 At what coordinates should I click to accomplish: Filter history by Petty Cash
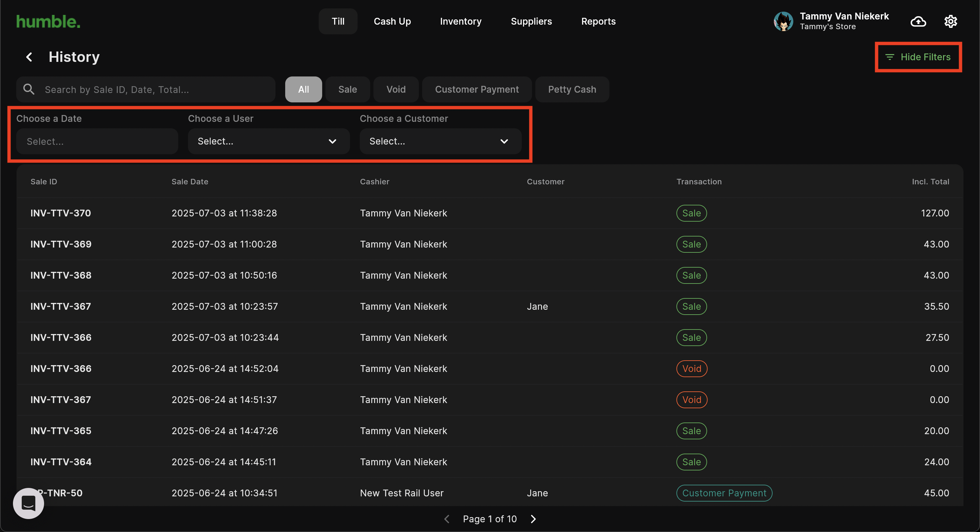(572, 89)
